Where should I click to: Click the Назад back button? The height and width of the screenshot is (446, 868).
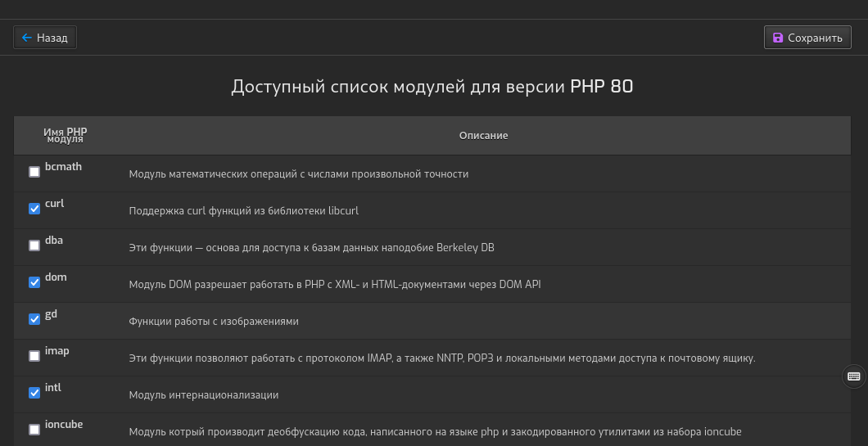(x=45, y=38)
